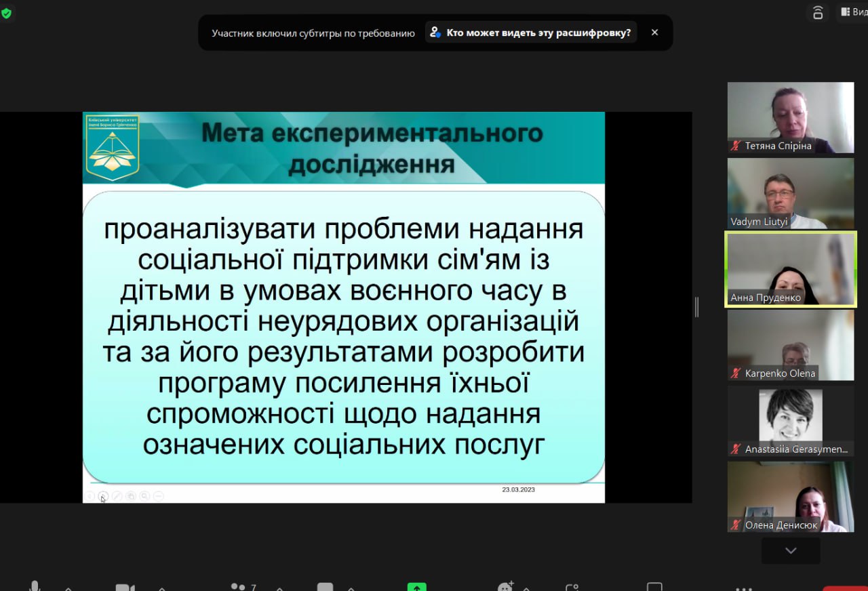The width and height of the screenshot is (868, 591).
Task: Select Anastasiia Gerasymen... profile picture thumbnail
Action: [x=791, y=421]
